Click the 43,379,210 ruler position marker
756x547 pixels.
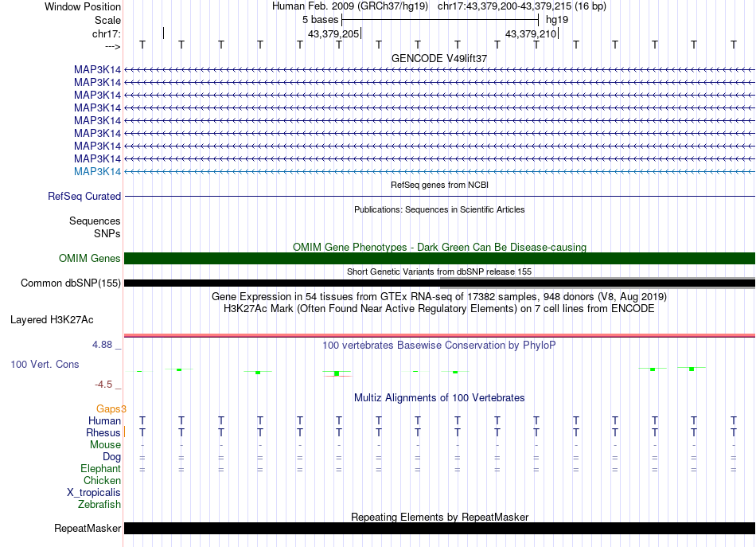(532, 33)
